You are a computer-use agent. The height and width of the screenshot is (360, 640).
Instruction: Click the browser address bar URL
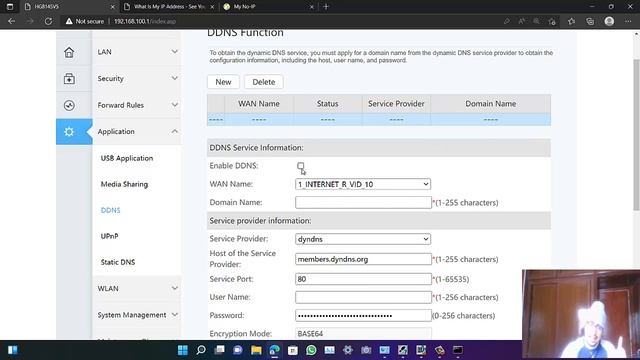[145, 21]
